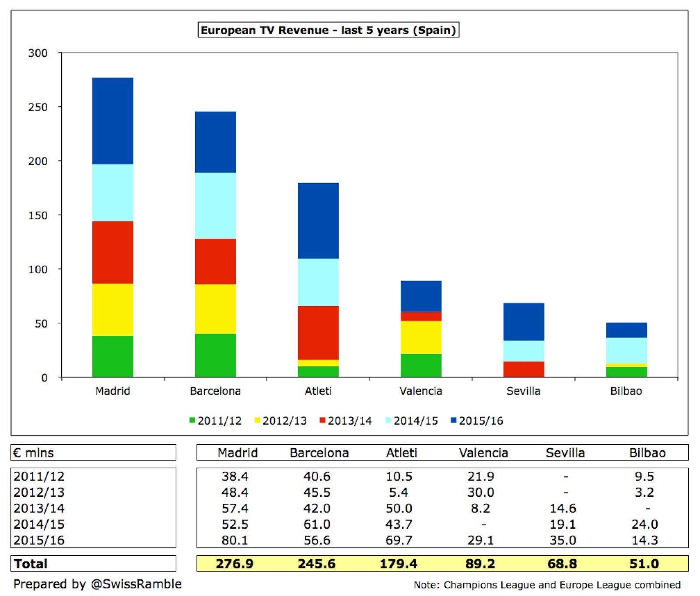
Task: Click Sevilla's red 2013/14 bar segment
Action: [524, 369]
